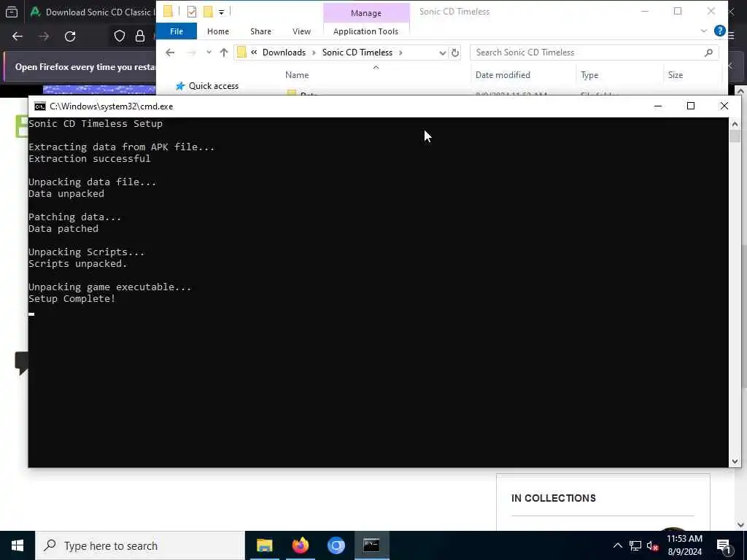747x560 pixels.
Task: Click the Manage contextual tab
Action: tap(366, 13)
